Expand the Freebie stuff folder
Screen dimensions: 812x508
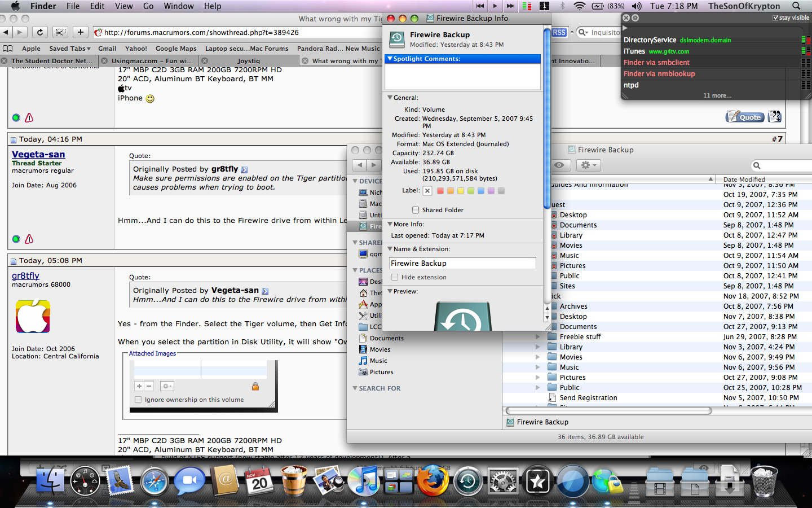coord(537,337)
